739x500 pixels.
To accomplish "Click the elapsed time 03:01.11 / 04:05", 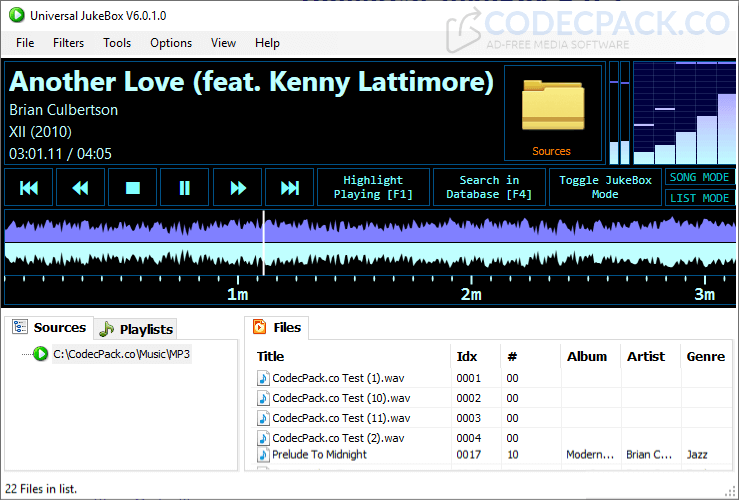I will tap(60, 154).
